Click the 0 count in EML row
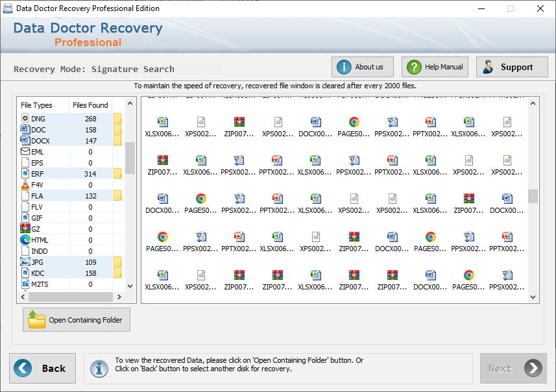Screen dimensions: 556x392 (x=90, y=152)
